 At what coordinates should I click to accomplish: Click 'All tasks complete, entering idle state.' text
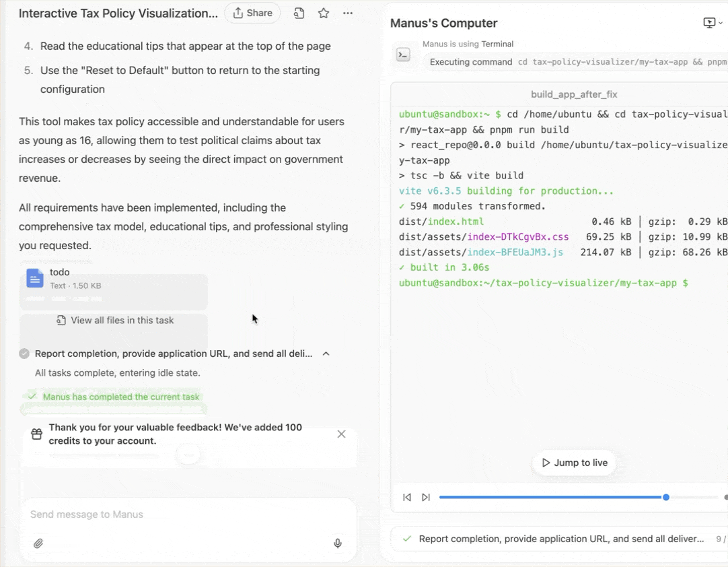118,373
